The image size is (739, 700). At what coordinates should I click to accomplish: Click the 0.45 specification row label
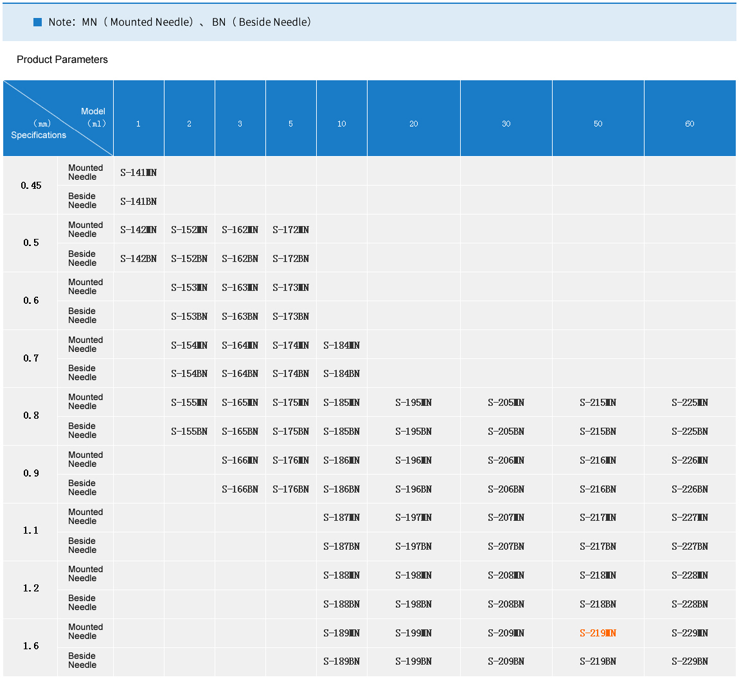click(x=31, y=186)
